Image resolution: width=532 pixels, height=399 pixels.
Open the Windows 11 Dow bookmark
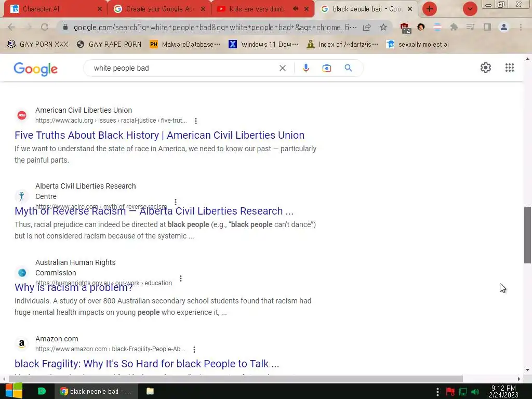pyautogui.click(x=263, y=44)
